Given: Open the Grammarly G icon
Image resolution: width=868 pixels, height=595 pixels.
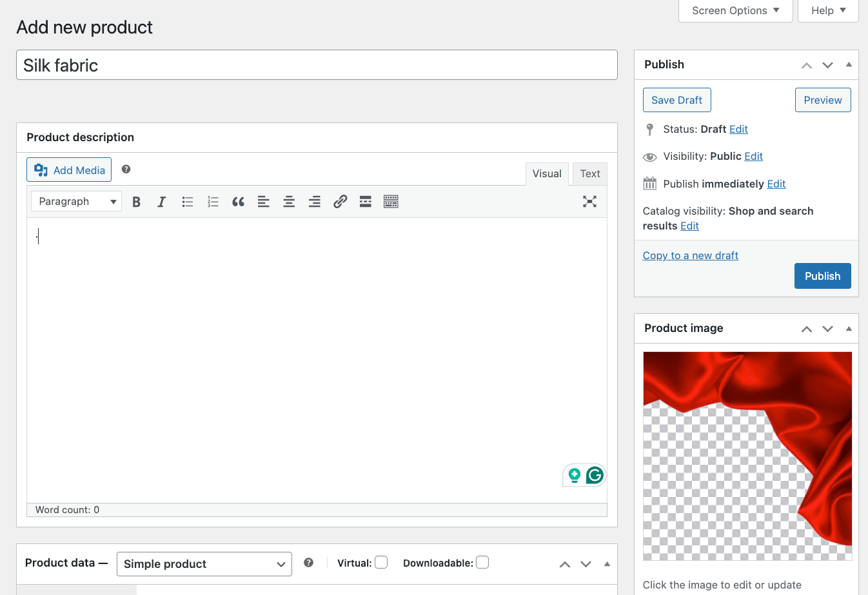Looking at the screenshot, I should click(595, 476).
